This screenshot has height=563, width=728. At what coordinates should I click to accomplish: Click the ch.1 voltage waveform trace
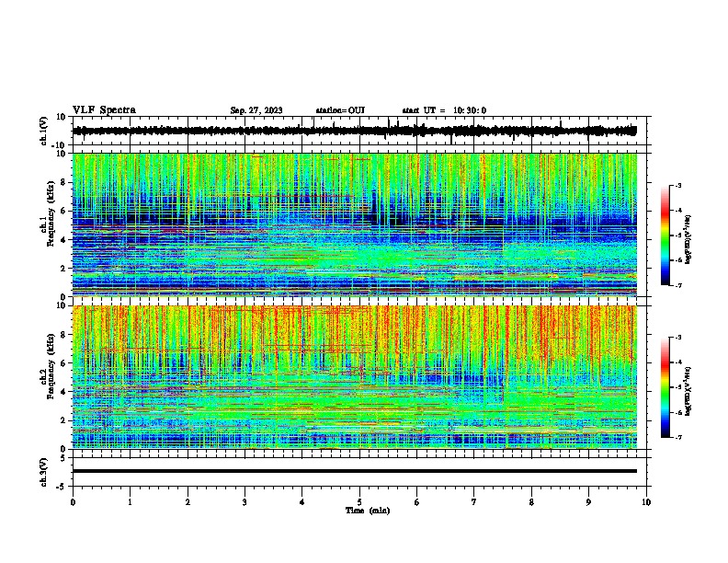[355, 131]
